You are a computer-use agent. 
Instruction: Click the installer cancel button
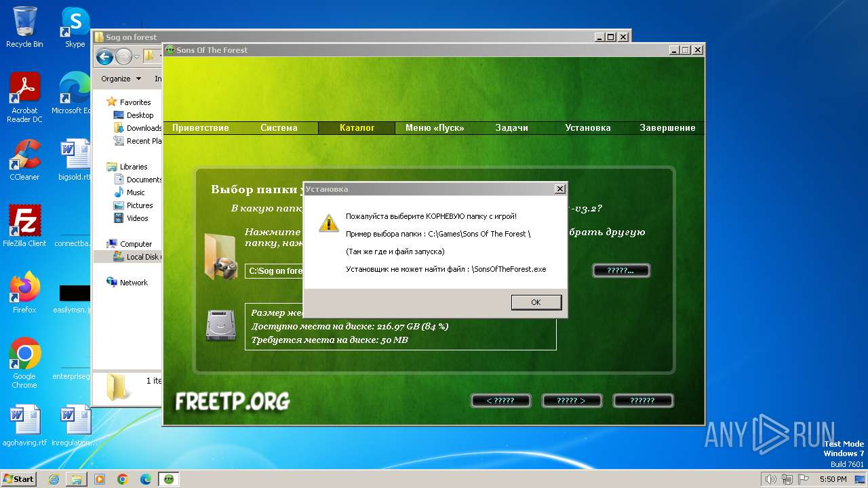pos(642,401)
